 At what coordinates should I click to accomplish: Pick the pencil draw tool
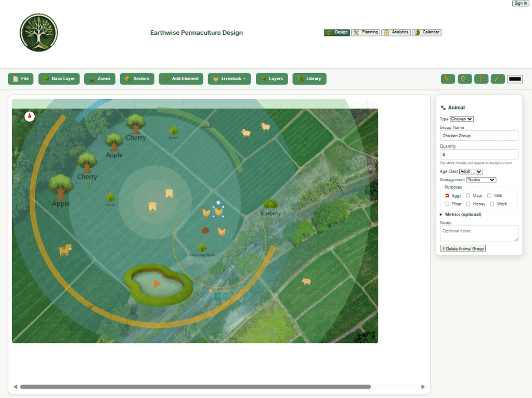coord(498,79)
